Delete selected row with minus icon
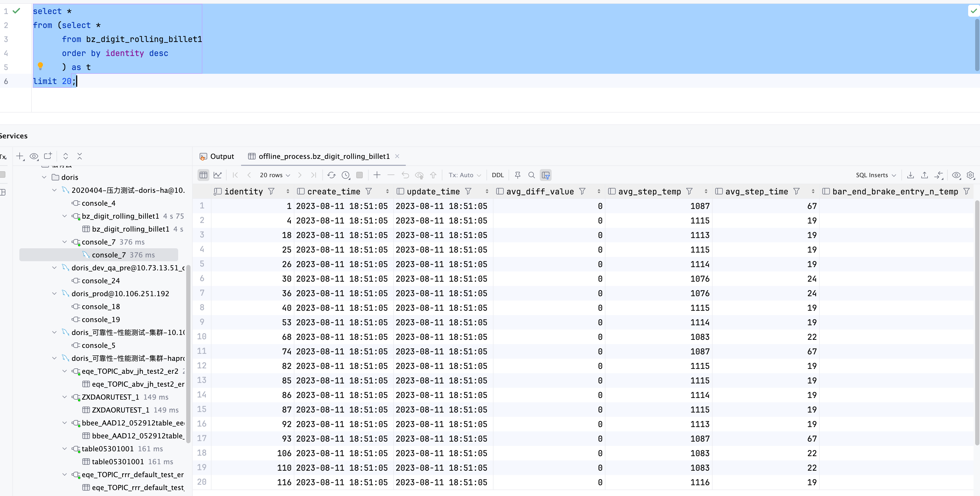Viewport: 980px width, 496px height. point(391,175)
